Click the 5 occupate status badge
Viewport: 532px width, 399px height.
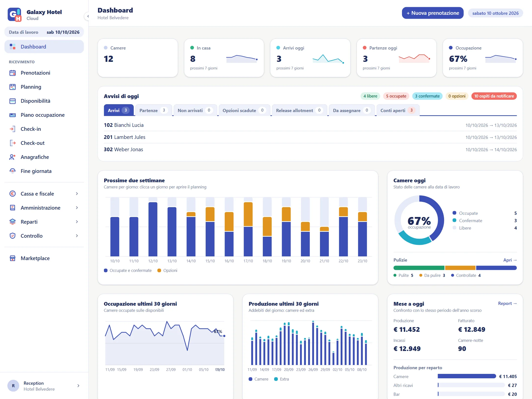(x=396, y=96)
